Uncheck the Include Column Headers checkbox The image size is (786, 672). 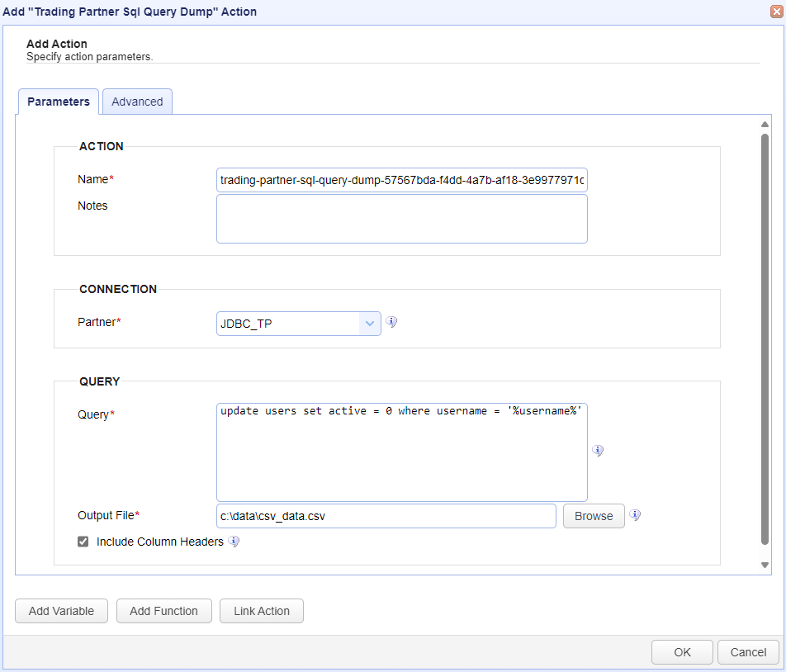(x=83, y=542)
